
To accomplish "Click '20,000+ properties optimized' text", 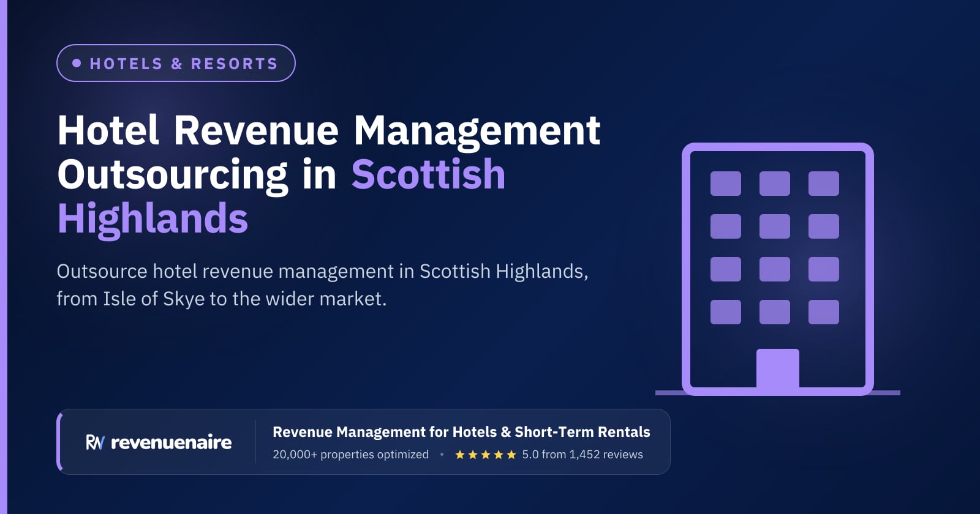I will point(350,455).
